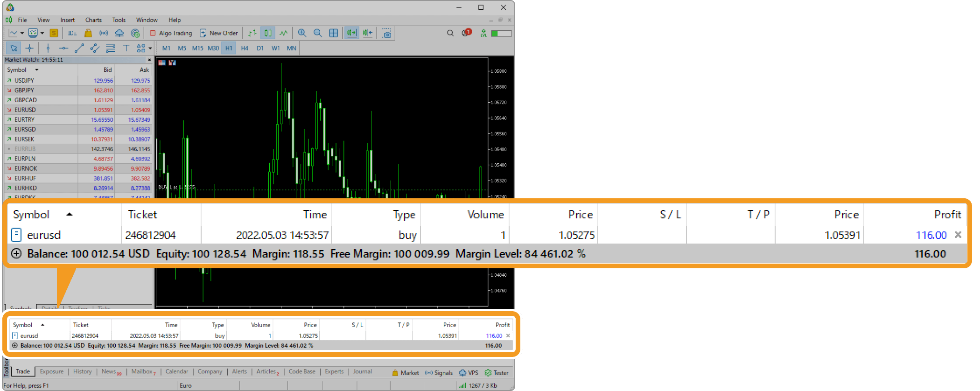This screenshot has width=980, height=391.
Task: Click the 1267 / 3 Kb connection status
Action: click(478, 385)
